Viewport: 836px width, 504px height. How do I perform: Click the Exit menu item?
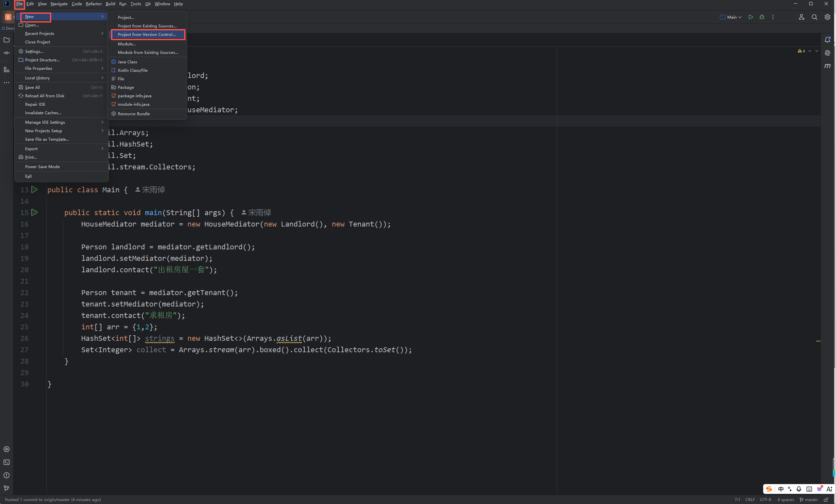coord(61,176)
